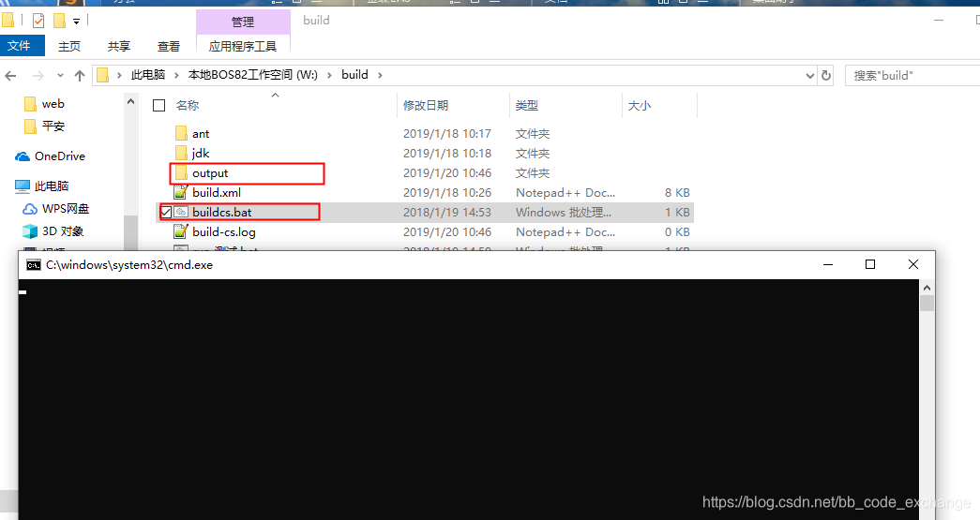This screenshot has height=520, width=980.
Task: Click the refresh button beside address bar
Action: click(826, 75)
